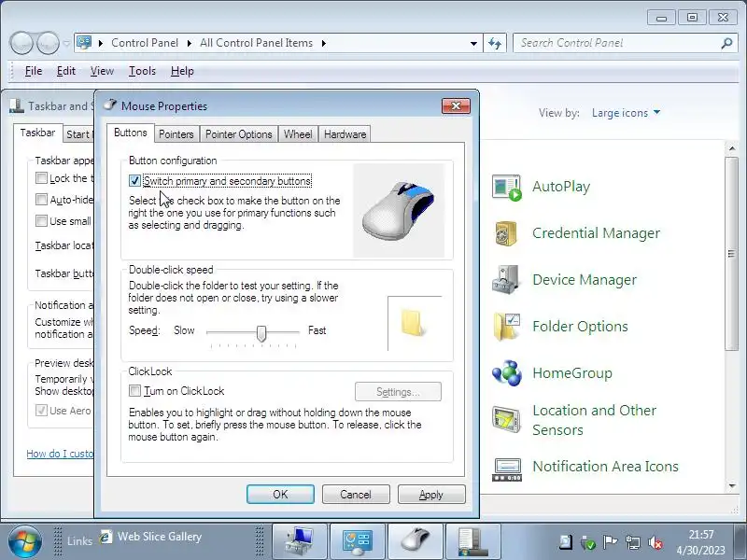
Task: Click Apply in Mouse Properties
Action: coord(431,495)
